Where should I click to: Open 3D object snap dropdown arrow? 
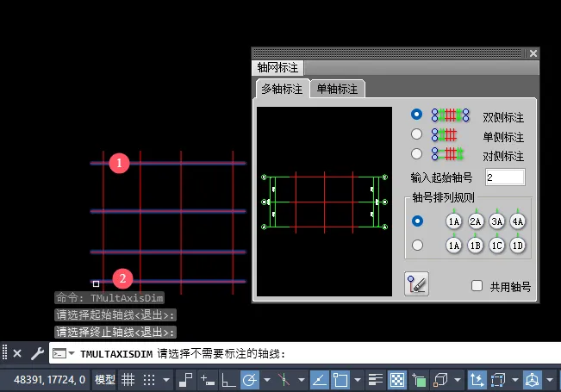click(x=458, y=379)
